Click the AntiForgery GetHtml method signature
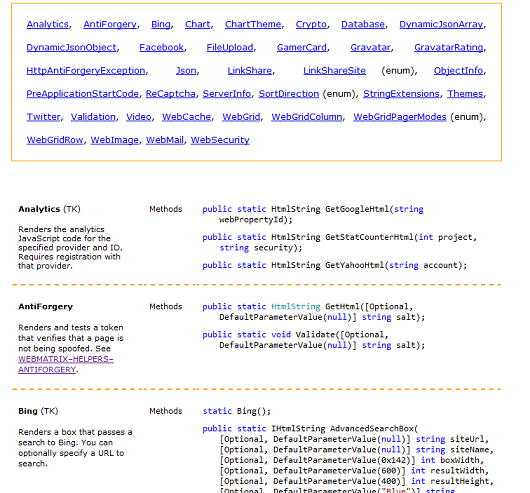 click(313, 312)
